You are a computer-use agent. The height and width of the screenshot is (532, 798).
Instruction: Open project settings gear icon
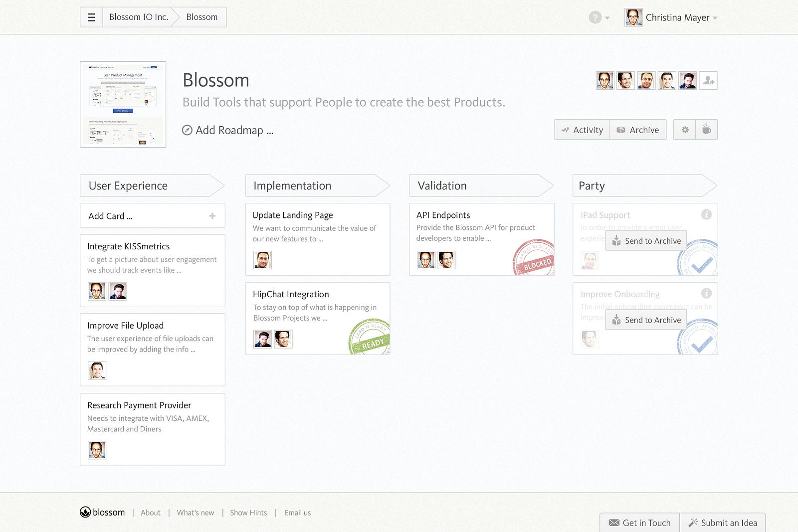pyautogui.click(x=685, y=130)
